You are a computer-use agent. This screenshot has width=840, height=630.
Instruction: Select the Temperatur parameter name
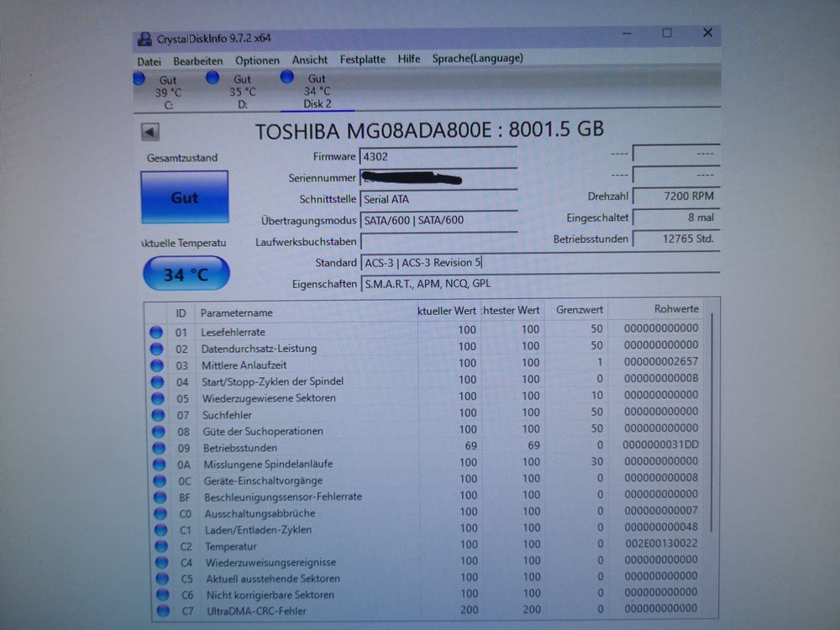point(231,547)
